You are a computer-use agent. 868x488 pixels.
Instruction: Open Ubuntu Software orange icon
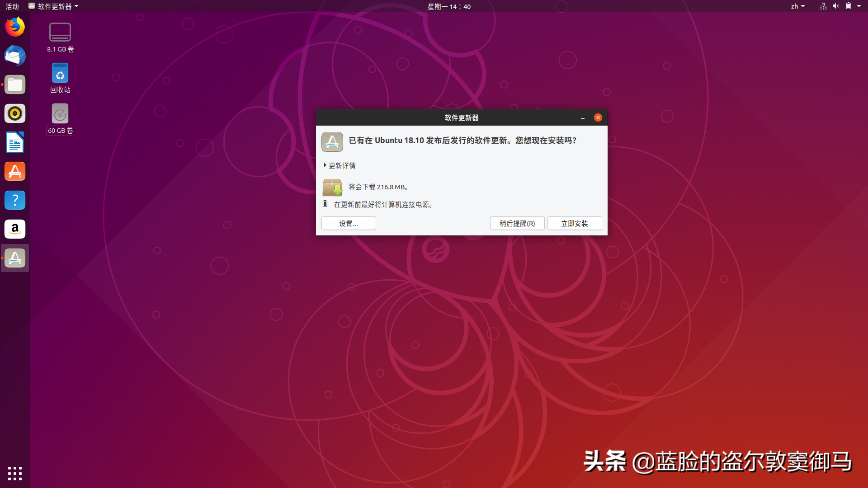[x=15, y=171]
